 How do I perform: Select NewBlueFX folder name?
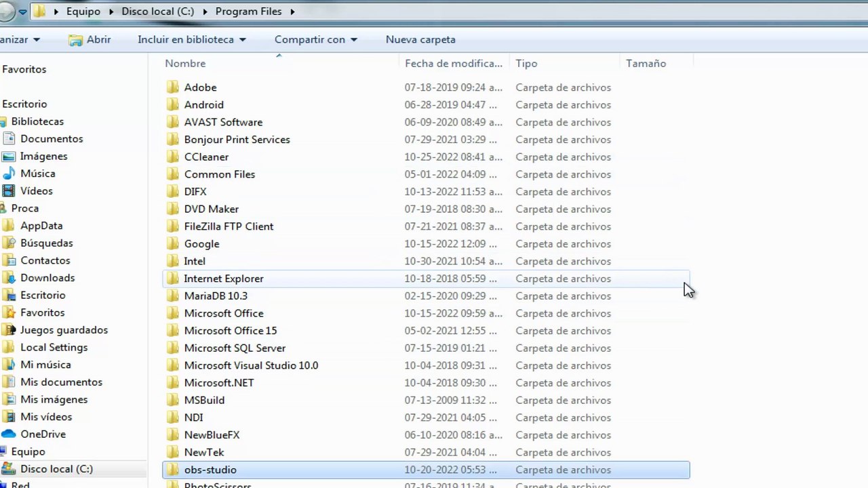[x=212, y=435]
